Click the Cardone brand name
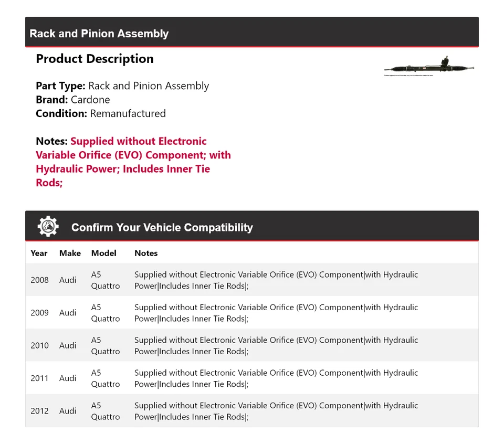This screenshot has width=504, height=444. [x=90, y=100]
